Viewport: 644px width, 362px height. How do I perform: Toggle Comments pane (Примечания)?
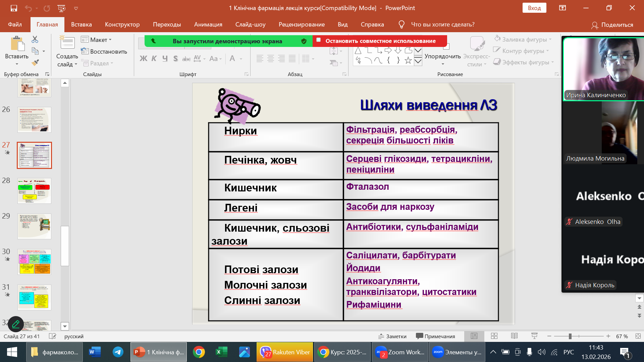[435, 336]
